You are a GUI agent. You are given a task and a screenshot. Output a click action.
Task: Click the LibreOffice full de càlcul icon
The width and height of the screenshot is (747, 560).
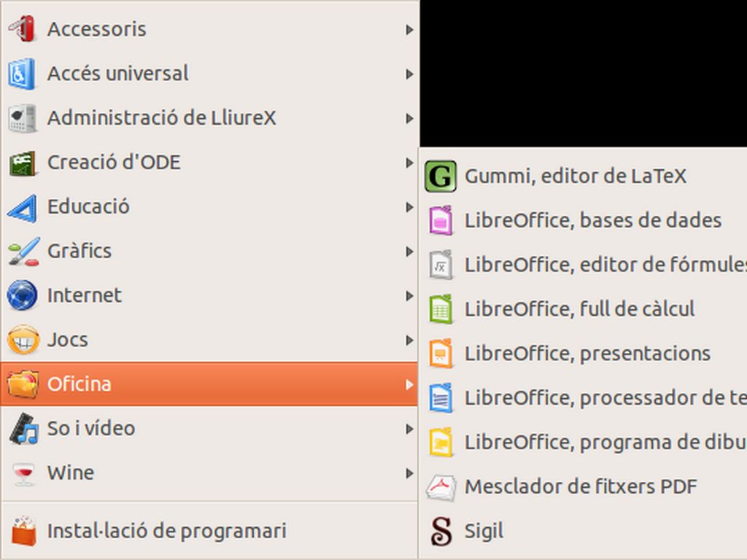(x=441, y=309)
